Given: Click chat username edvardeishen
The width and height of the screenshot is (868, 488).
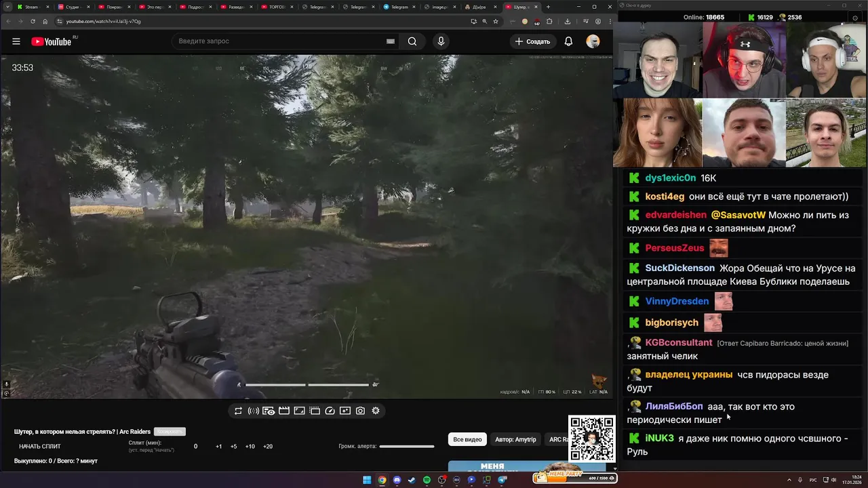Looking at the screenshot, I should tap(676, 215).
